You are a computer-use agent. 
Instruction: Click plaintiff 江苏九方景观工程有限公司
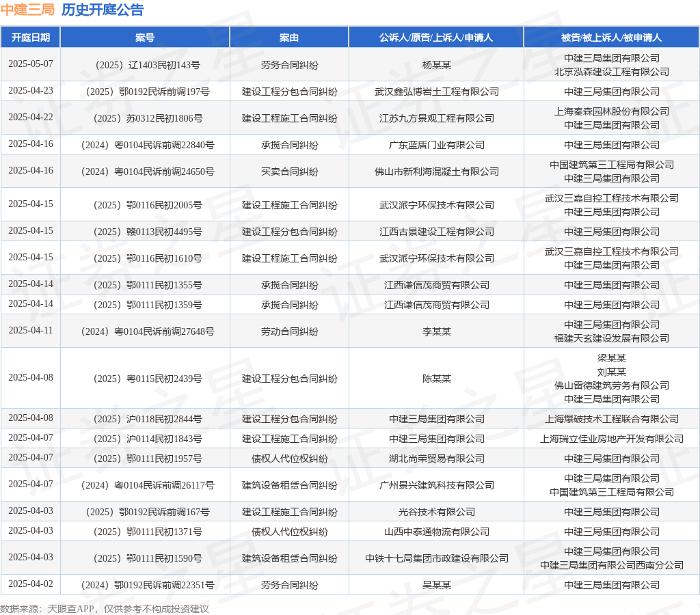pyautogui.click(x=436, y=118)
